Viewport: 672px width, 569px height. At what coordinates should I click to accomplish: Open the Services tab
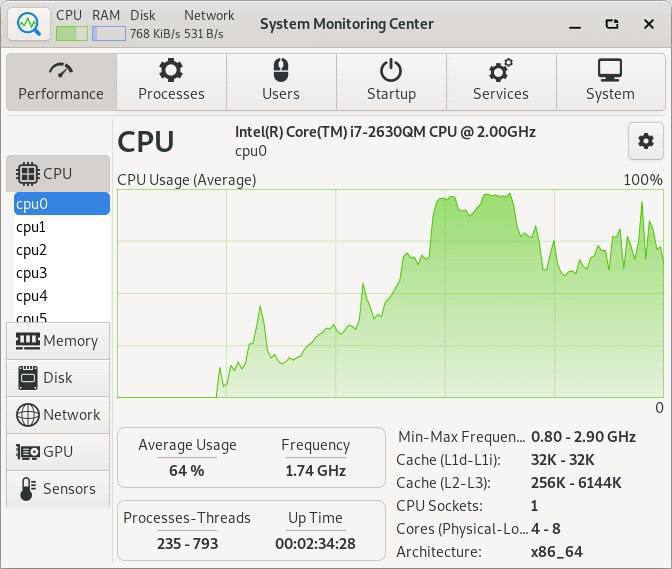501,82
